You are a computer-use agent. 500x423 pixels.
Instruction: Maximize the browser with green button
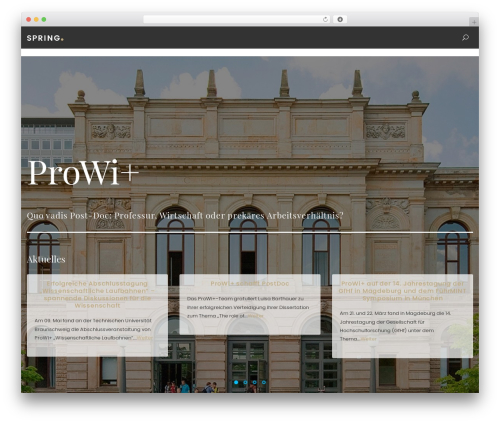[x=44, y=20]
